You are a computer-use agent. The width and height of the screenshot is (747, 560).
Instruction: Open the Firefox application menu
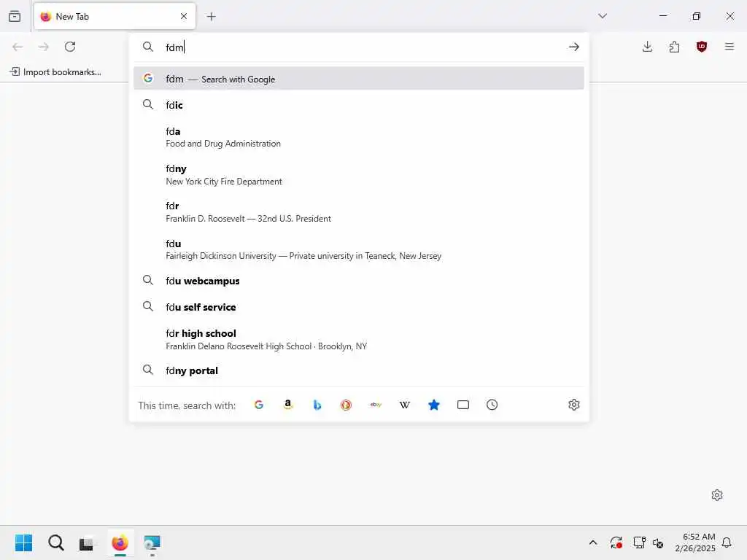tap(729, 47)
